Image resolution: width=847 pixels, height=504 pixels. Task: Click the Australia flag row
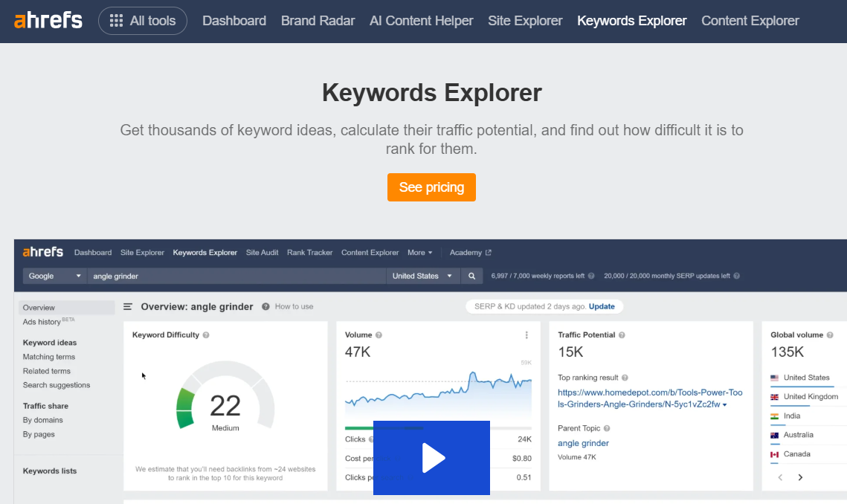pyautogui.click(x=792, y=435)
